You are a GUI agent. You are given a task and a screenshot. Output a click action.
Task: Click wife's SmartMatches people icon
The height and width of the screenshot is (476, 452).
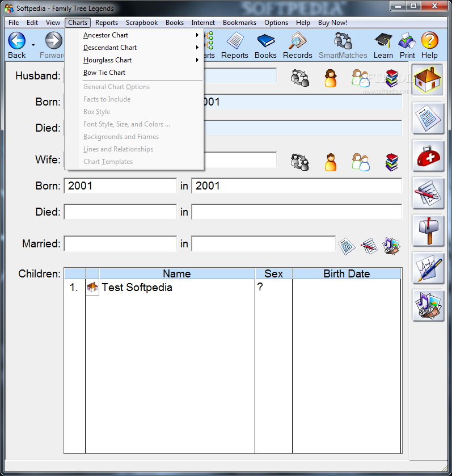300,162
